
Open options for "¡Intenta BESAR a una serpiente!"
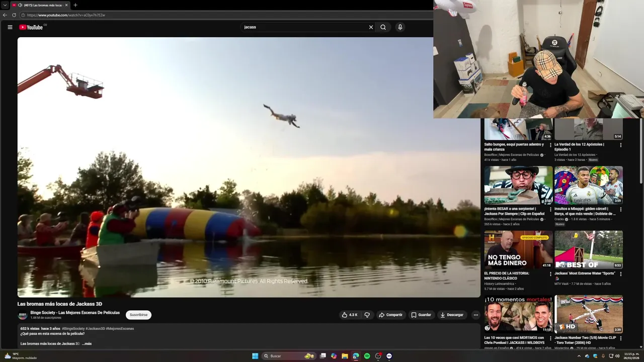550,209
